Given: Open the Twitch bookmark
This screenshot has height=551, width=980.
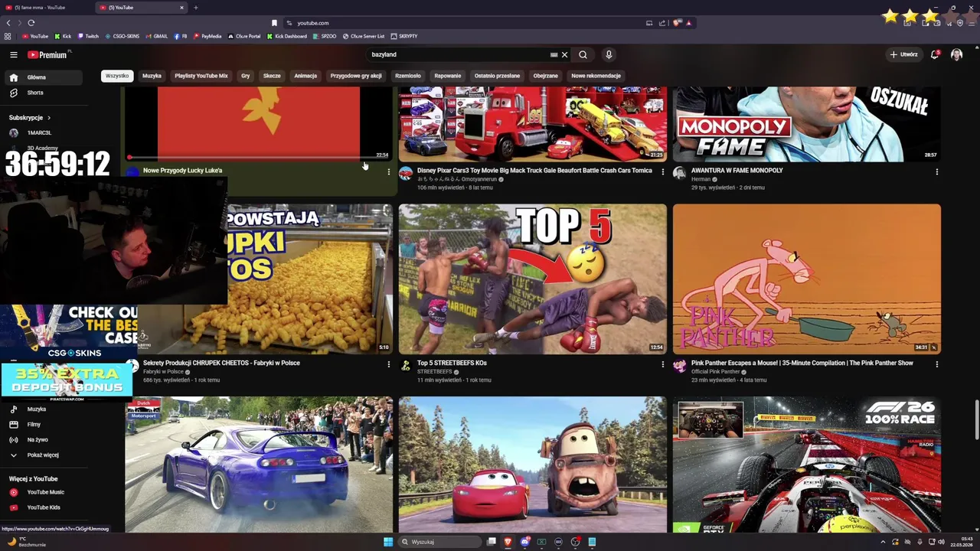Looking at the screenshot, I should point(88,36).
